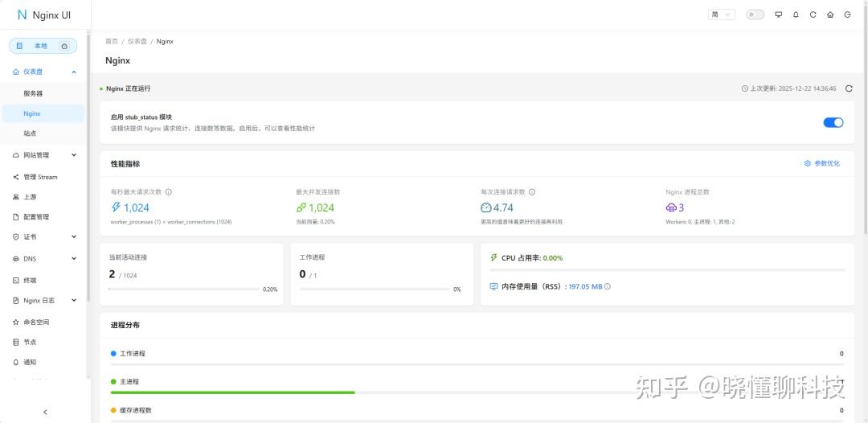This screenshot has height=423, width=868.
Task: Click the round icon inside 本地 selector
Action: [64, 47]
